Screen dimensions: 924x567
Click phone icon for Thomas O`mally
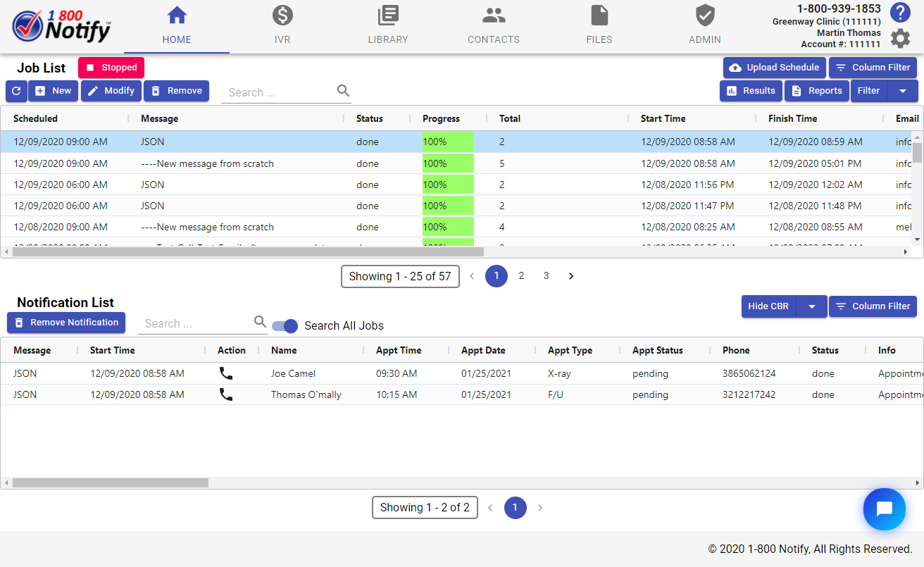pos(226,394)
